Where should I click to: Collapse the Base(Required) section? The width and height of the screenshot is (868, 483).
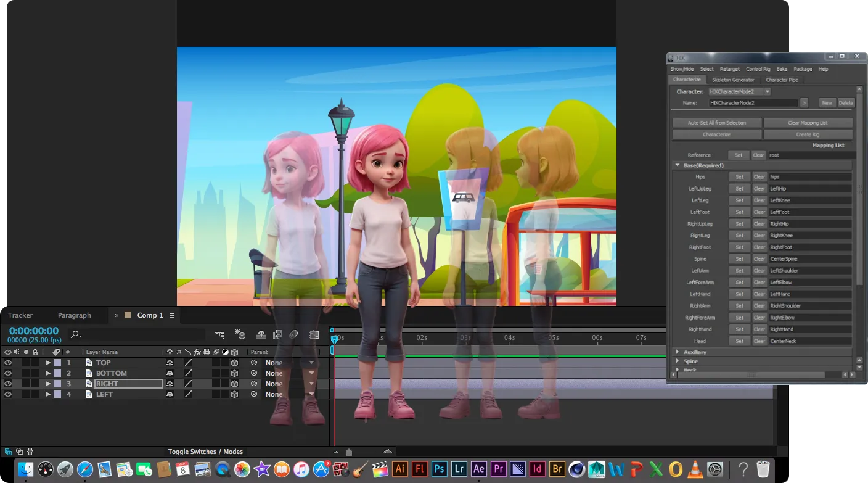[678, 165]
